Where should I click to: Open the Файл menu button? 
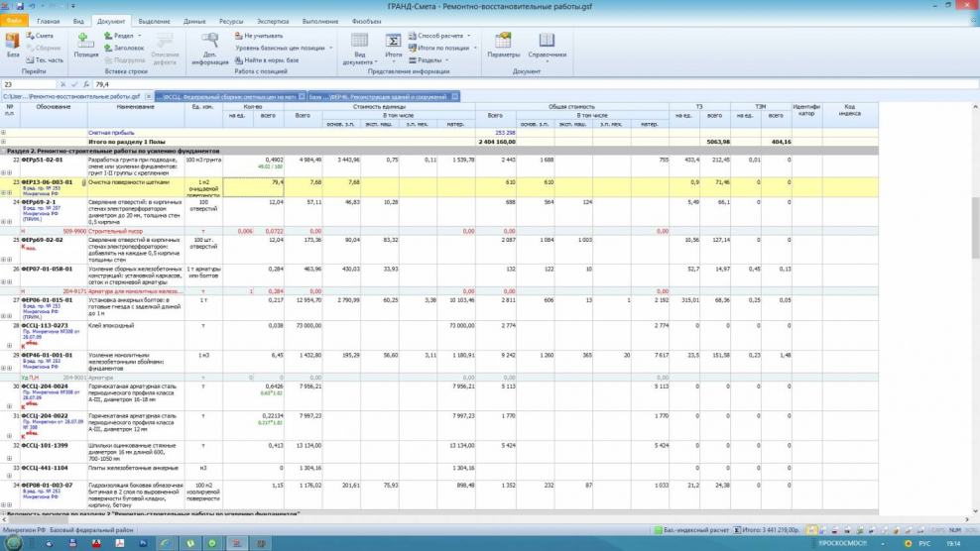coord(15,21)
